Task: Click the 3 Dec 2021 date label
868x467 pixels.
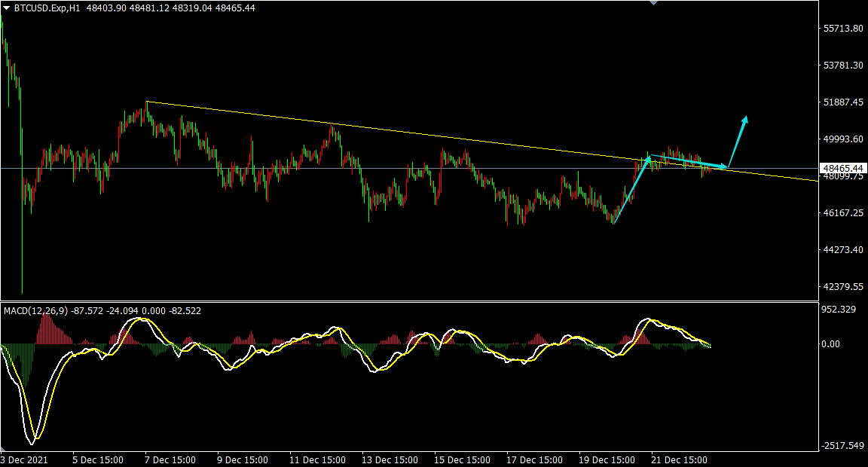Action: click(24, 460)
